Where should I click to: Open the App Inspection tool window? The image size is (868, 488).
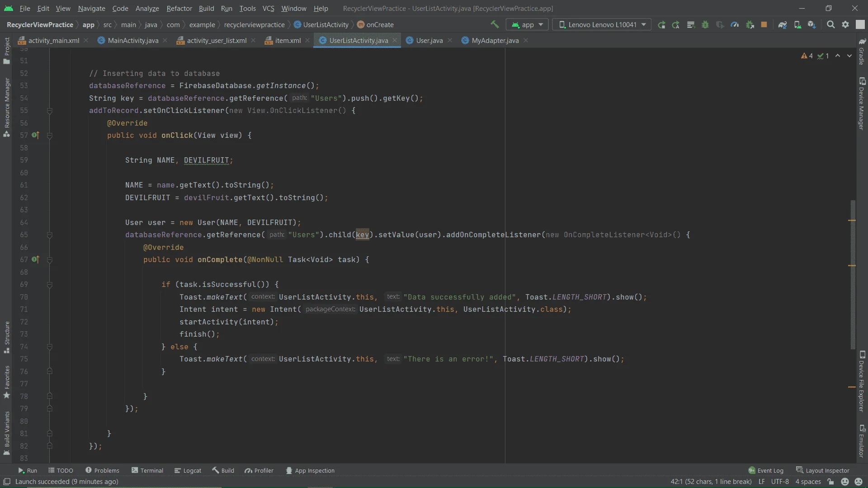click(310, 470)
